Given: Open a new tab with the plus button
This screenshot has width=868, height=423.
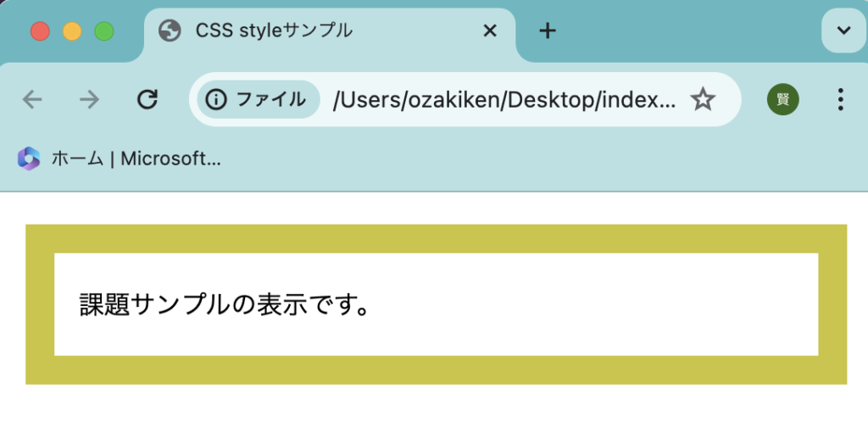Looking at the screenshot, I should tap(548, 31).
